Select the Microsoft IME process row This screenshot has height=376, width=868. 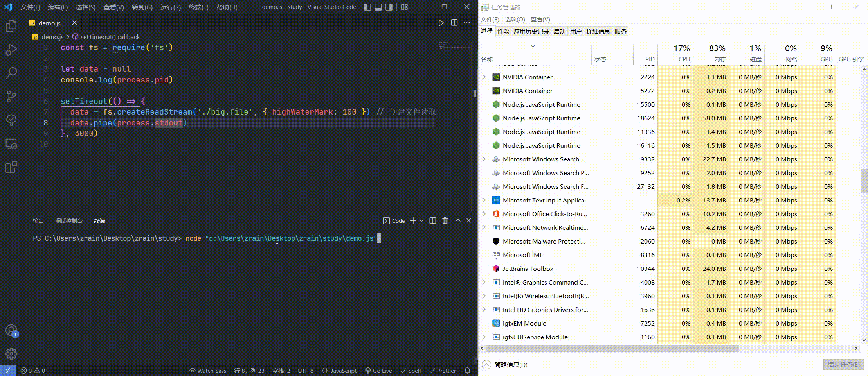click(657, 255)
